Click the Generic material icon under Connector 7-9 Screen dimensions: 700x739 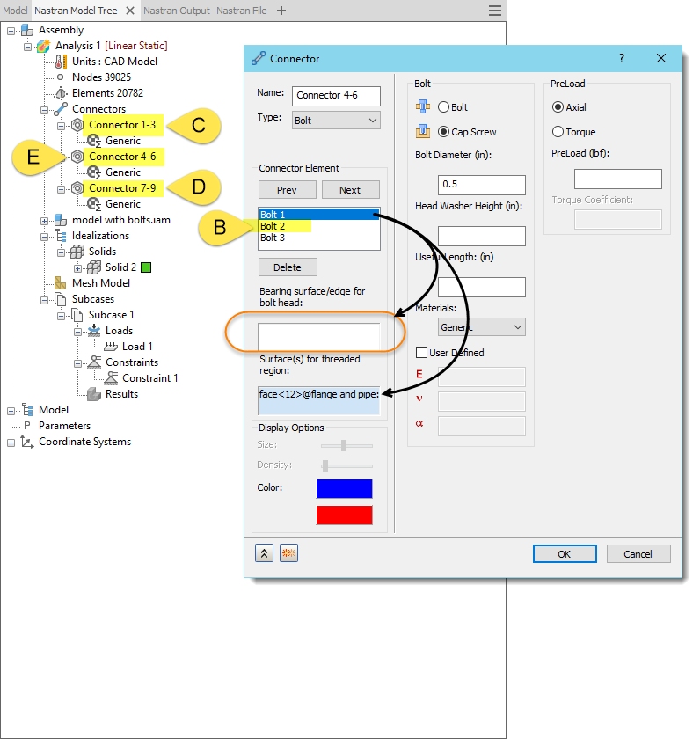point(94,204)
